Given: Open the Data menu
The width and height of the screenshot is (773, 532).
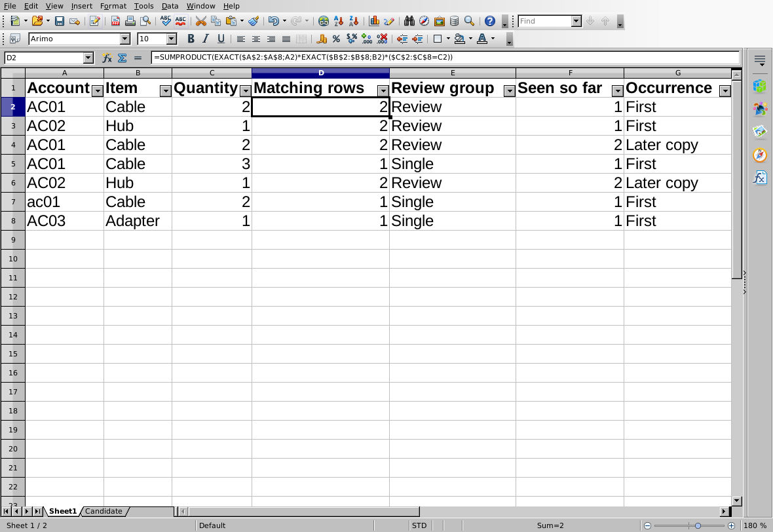Looking at the screenshot, I should pyautogui.click(x=170, y=6).
